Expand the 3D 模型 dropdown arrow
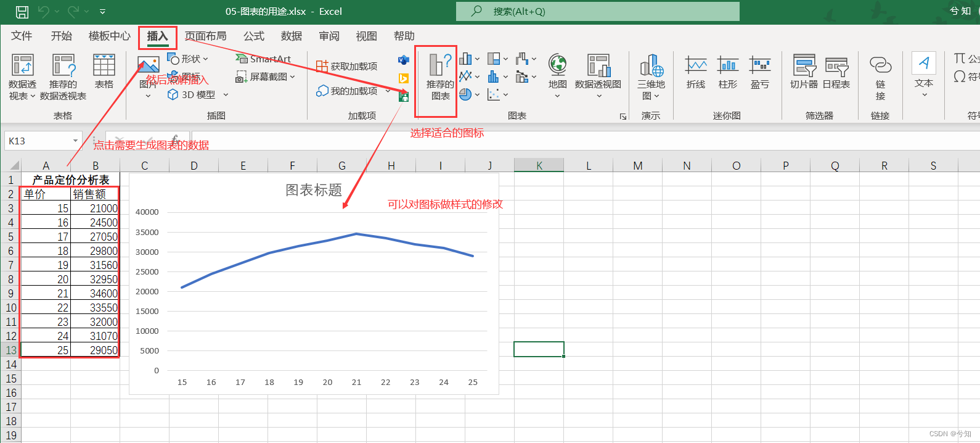The image size is (980, 443). [226, 94]
